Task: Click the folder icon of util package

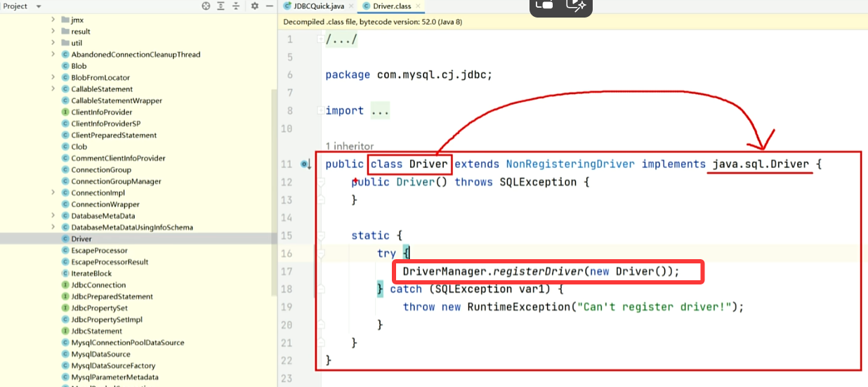Action: tap(65, 43)
